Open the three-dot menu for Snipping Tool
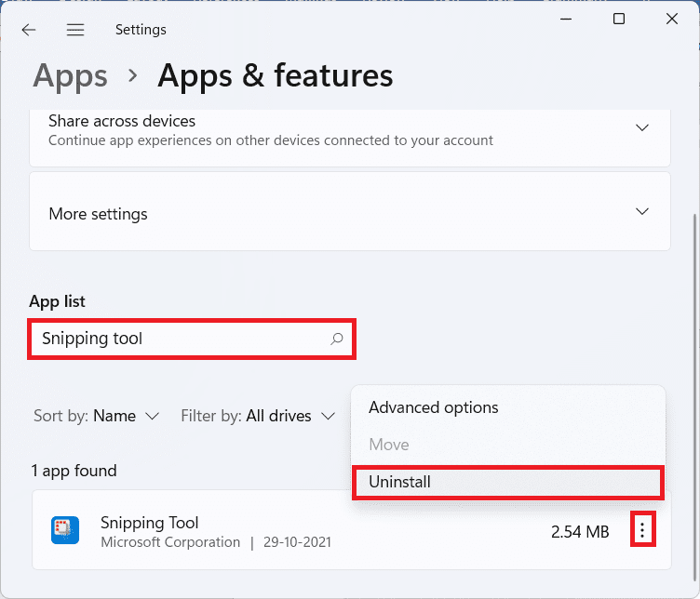This screenshot has height=599, width=700. [x=642, y=529]
